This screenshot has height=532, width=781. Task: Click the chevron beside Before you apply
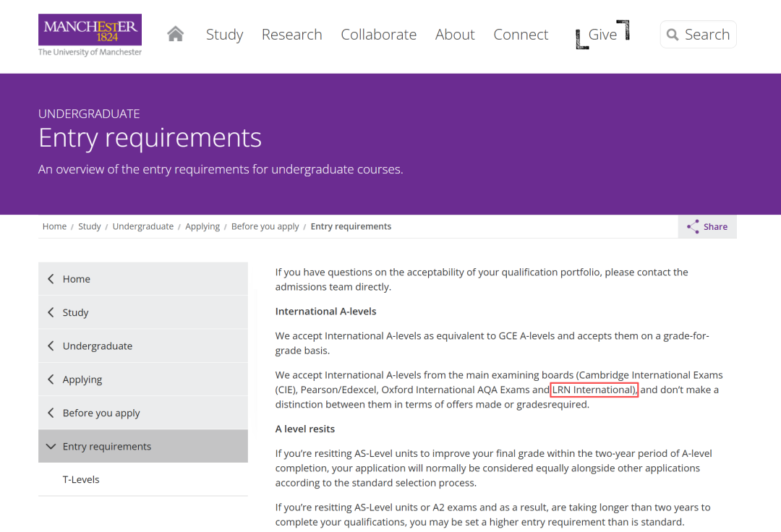pyautogui.click(x=51, y=413)
